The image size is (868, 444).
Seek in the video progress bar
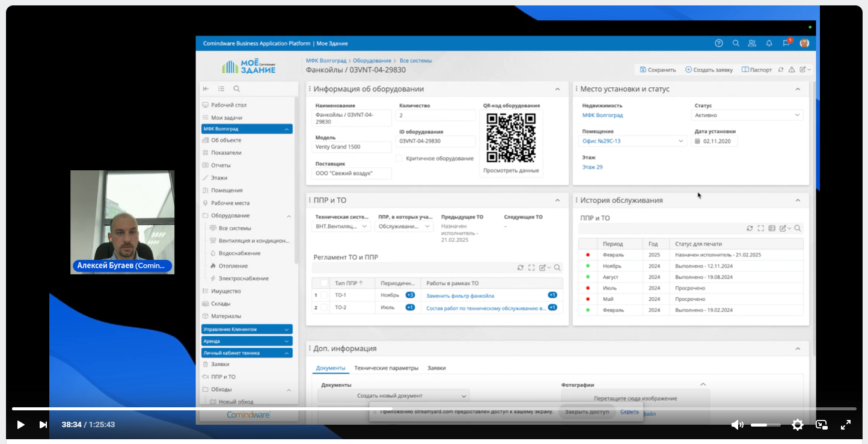(x=434, y=409)
